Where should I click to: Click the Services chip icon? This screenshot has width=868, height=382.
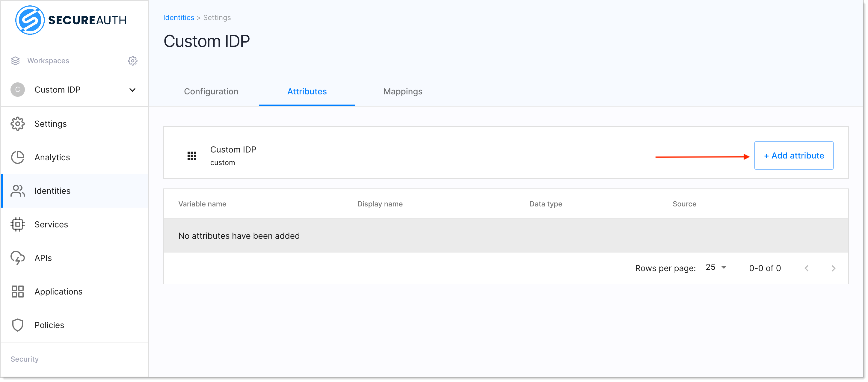[17, 224]
